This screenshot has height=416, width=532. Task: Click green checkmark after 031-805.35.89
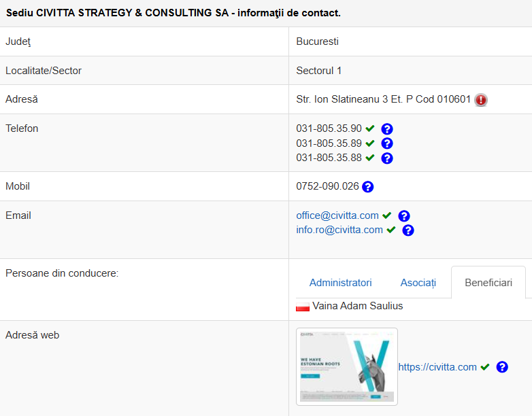pyautogui.click(x=370, y=143)
